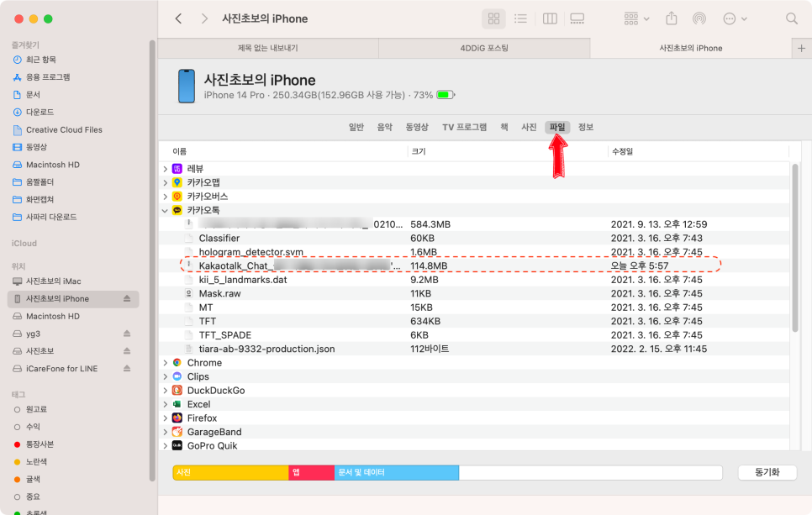Click the GarageBand app icon

coord(177,432)
